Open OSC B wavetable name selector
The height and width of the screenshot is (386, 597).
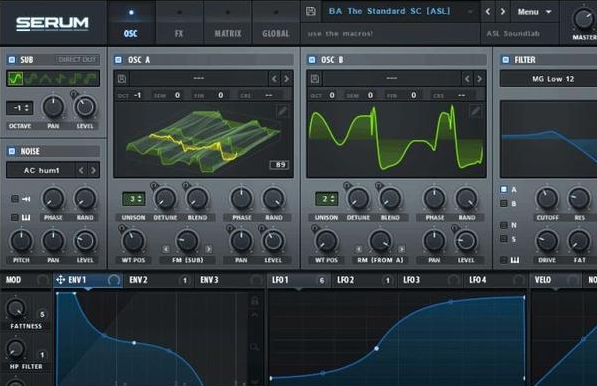click(391, 79)
